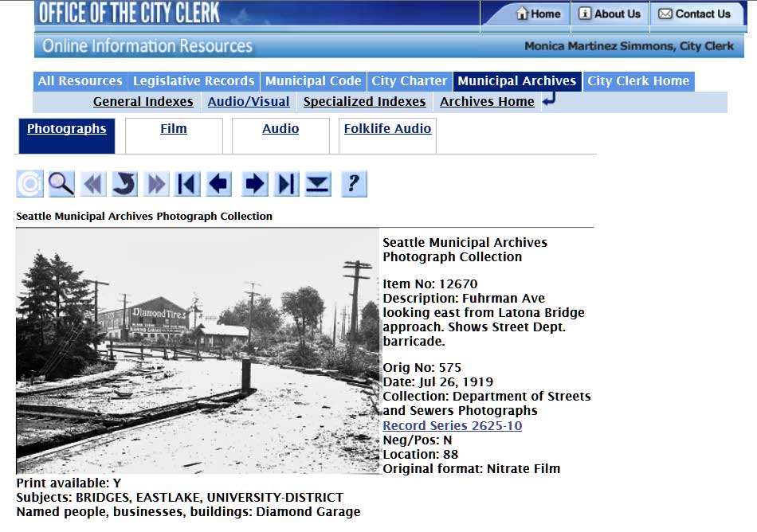Open Legislative Records in navigation bar
This screenshot has height=532, width=757.
pos(194,81)
